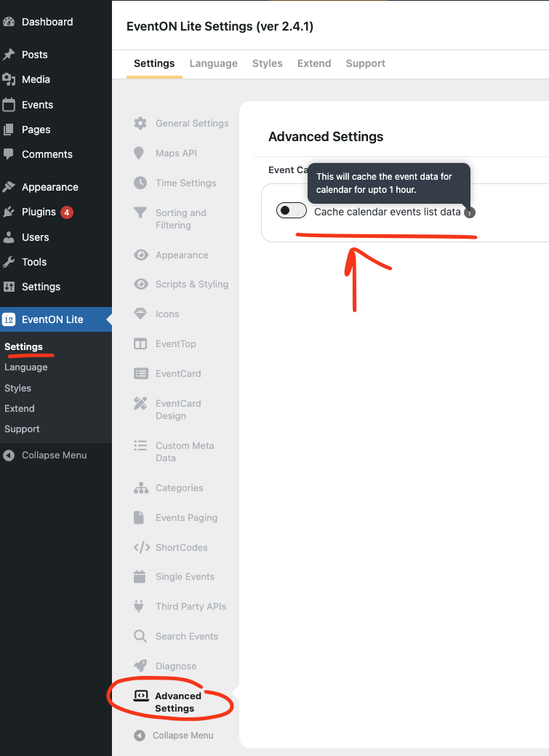Click the Third Party APIs plug icon

pyautogui.click(x=140, y=606)
